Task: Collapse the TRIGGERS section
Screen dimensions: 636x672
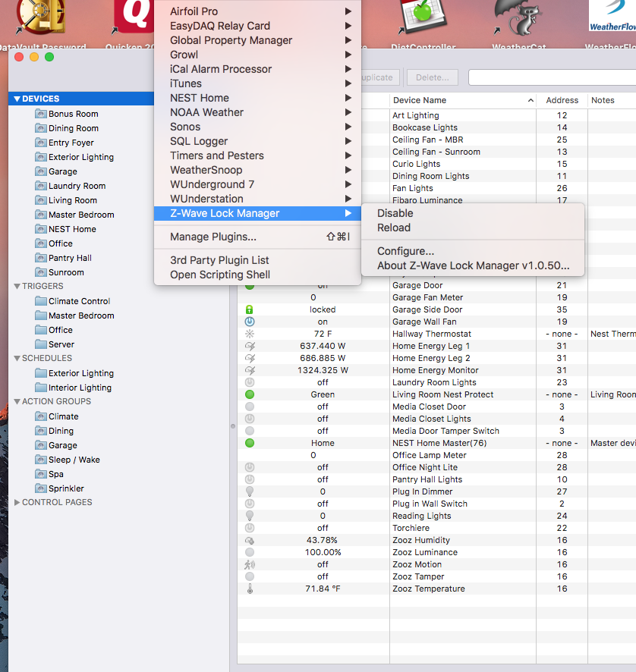Action: (17, 286)
